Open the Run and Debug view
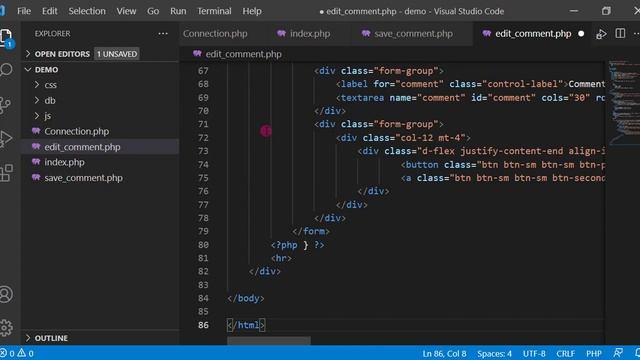The width and height of the screenshot is (640, 360). pyautogui.click(x=6, y=139)
